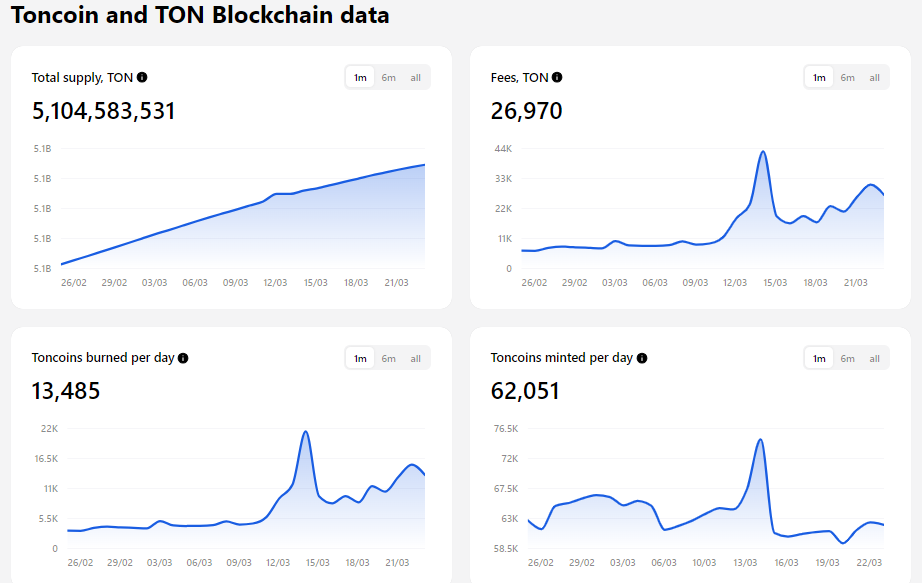
Task: Switch Total supply chart to 6m range
Action: point(388,77)
